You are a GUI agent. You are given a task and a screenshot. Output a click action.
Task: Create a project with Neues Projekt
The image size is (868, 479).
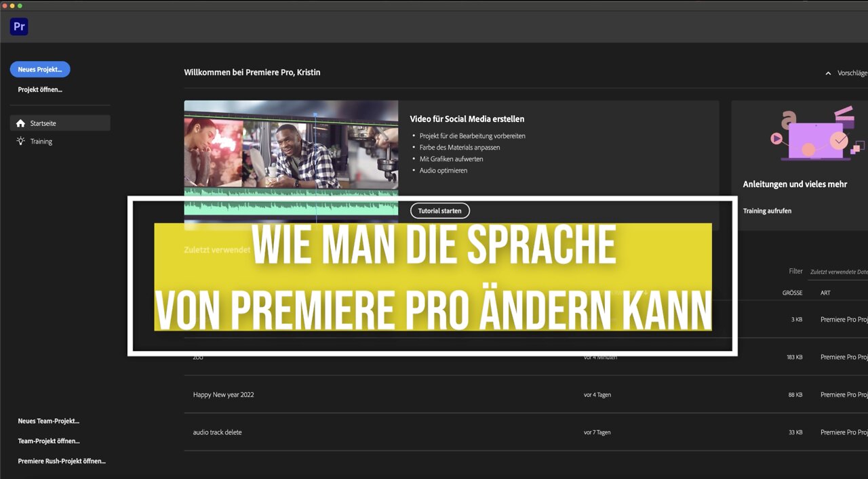(x=40, y=69)
